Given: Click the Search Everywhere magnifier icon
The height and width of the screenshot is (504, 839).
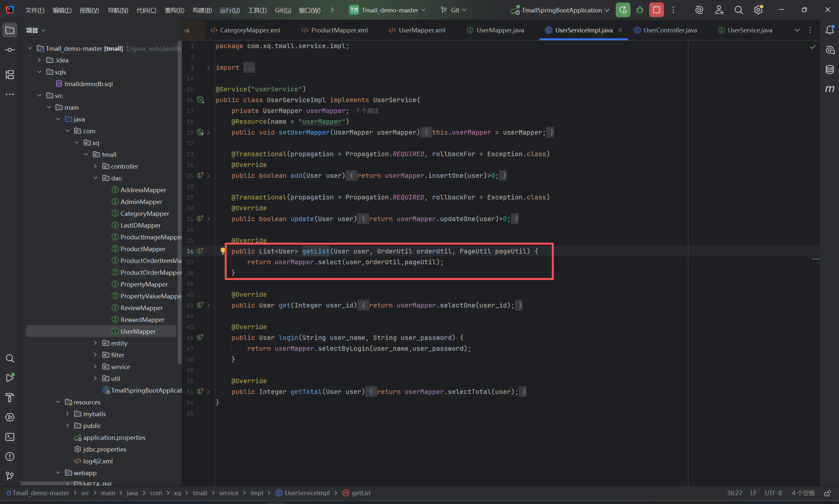Looking at the screenshot, I should click(738, 10).
